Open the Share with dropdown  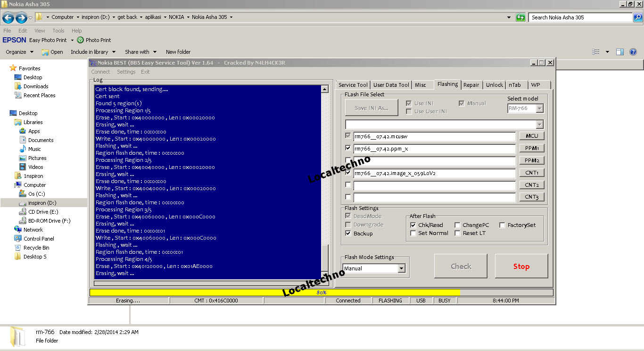click(x=140, y=52)
